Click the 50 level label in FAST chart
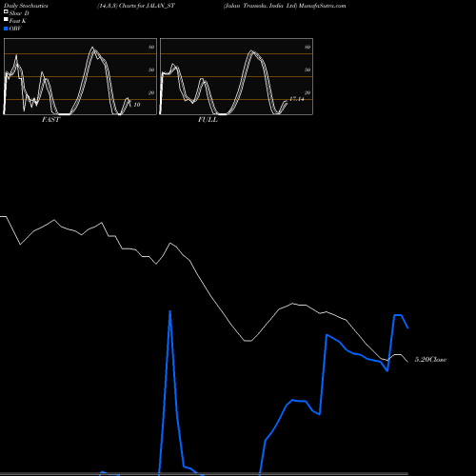Screen dimensions: 476x476 pos(151,69)
